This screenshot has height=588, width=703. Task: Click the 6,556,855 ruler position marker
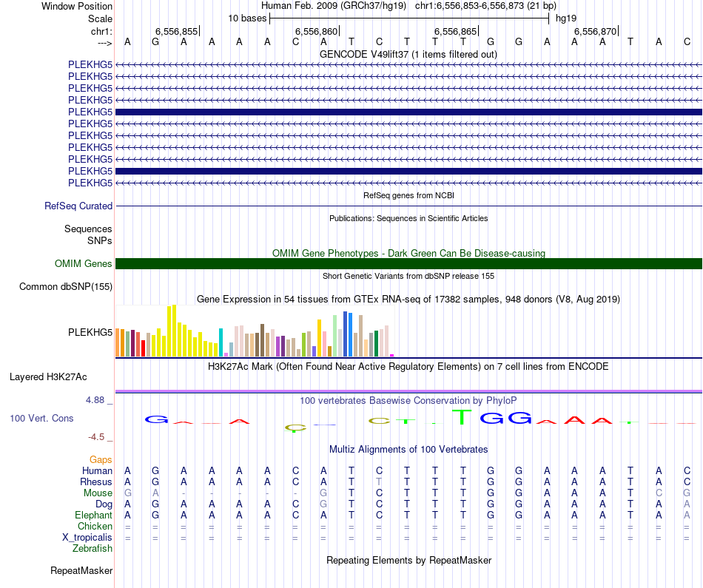click(x=177, y=31)
